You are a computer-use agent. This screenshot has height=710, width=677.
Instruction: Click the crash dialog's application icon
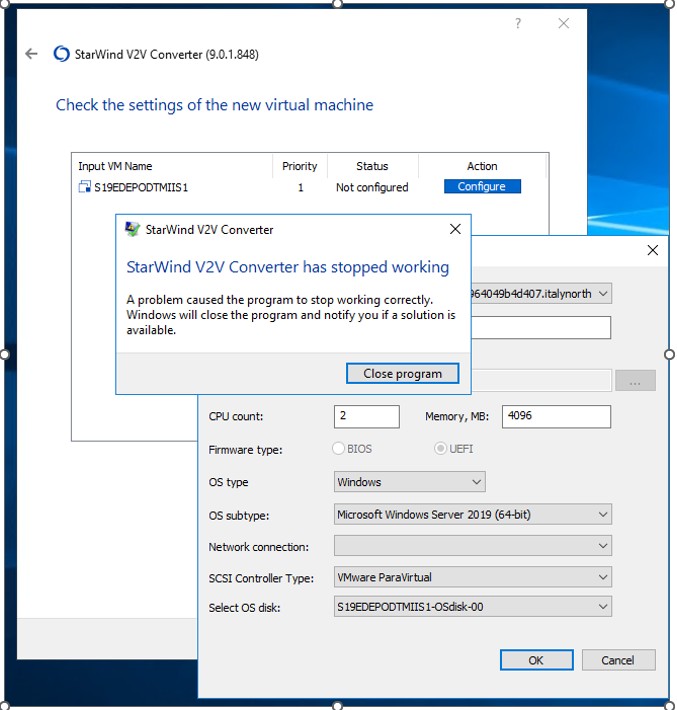click(x=132, y=229)
